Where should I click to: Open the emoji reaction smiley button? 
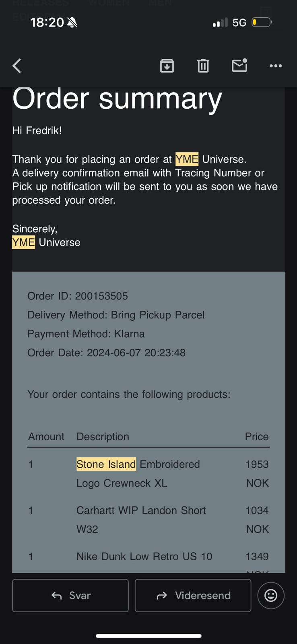pyautogui.click(x=270, y=595)
